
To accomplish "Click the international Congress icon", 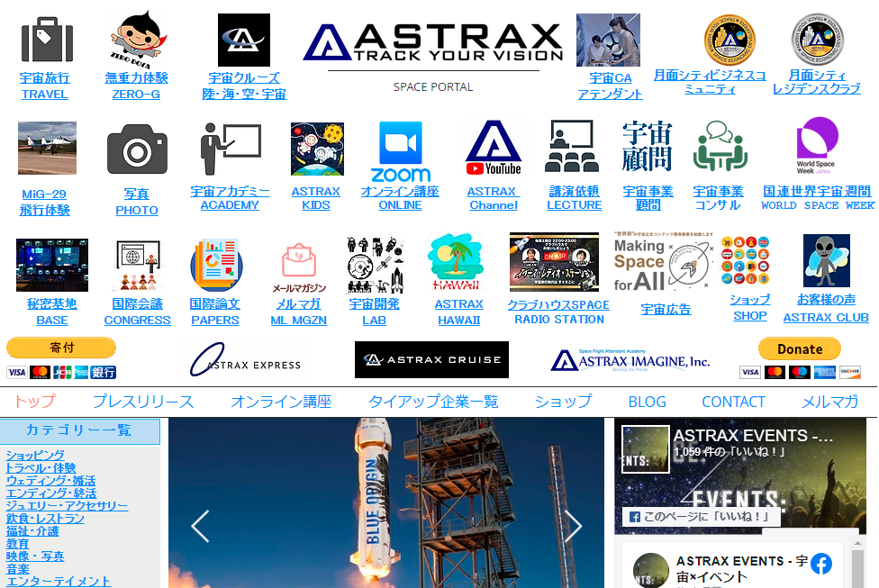I will click(138, 265).
